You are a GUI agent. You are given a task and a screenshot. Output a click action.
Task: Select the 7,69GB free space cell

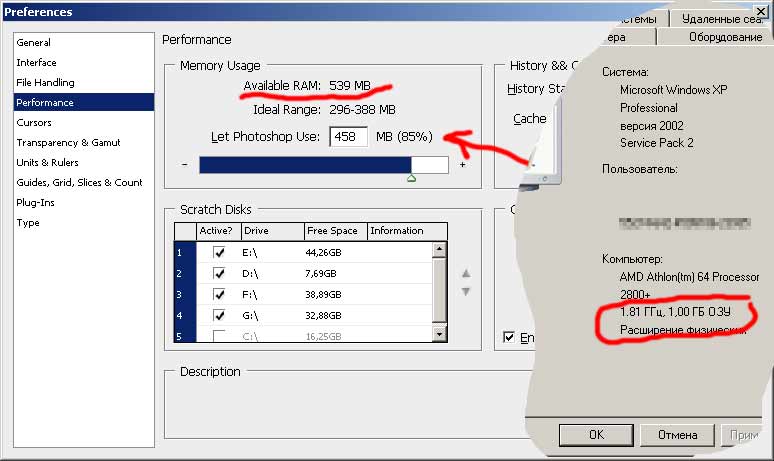point(321,273)
